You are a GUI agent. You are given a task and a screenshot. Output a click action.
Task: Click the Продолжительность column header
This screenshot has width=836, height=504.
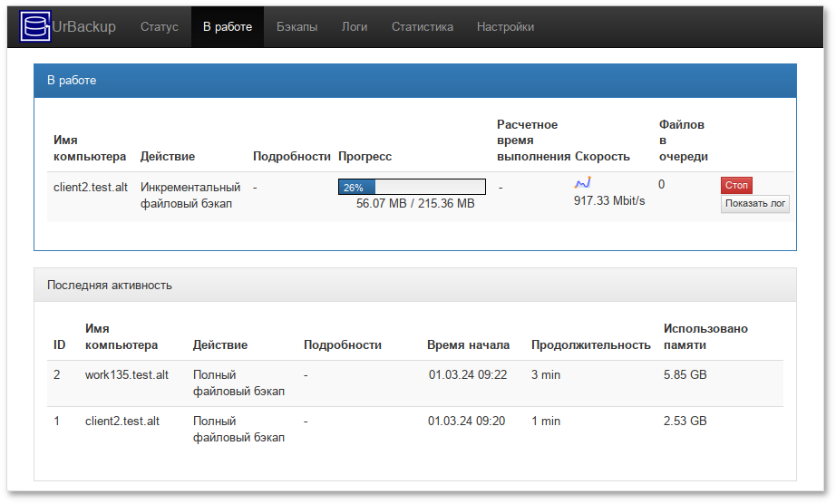[591, 344]
